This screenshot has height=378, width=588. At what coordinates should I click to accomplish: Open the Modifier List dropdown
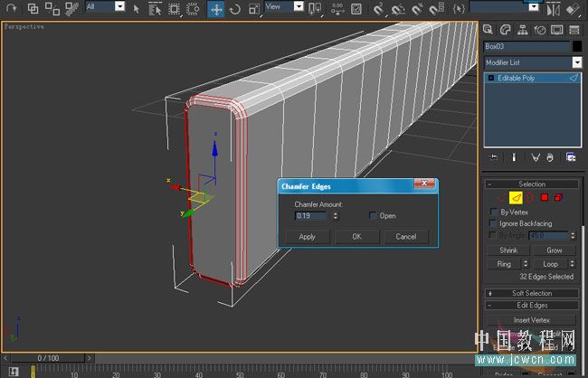(x=533, y=62)
